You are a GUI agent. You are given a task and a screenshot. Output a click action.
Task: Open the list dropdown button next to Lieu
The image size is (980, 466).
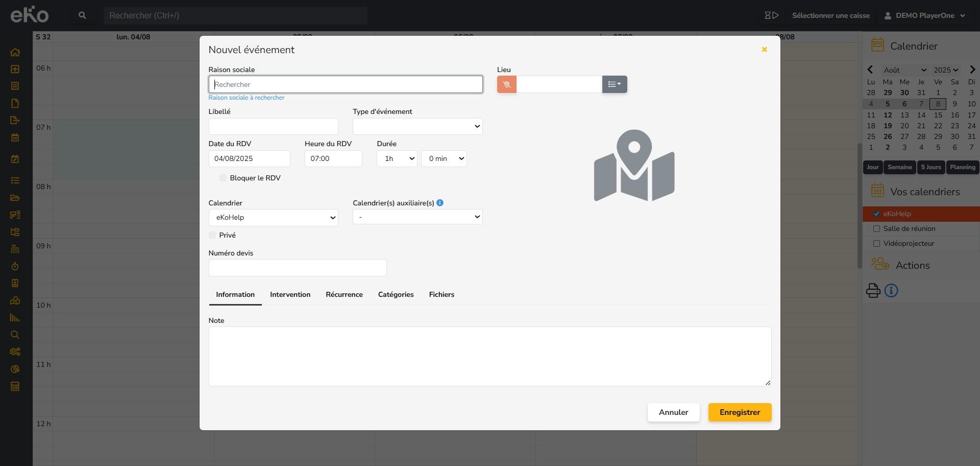(614, 84)
